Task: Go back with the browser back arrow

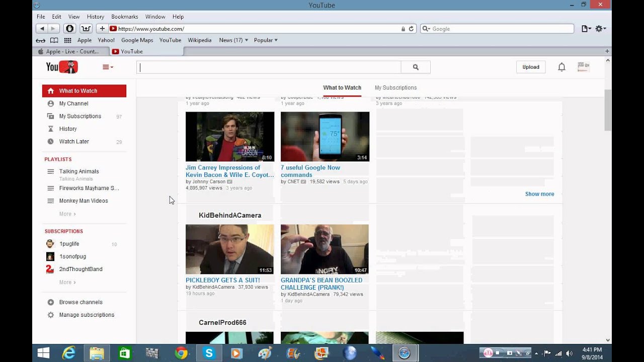Action: pos(42,29)
